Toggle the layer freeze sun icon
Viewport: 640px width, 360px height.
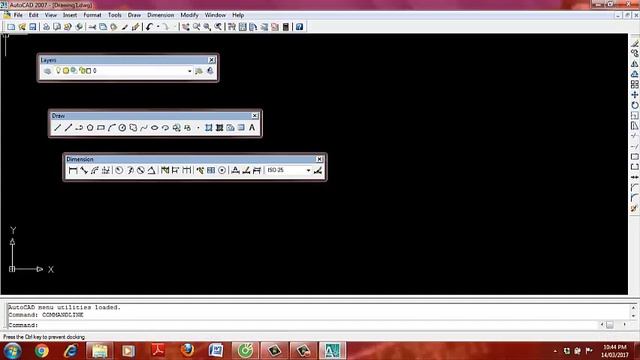(66, 71)
